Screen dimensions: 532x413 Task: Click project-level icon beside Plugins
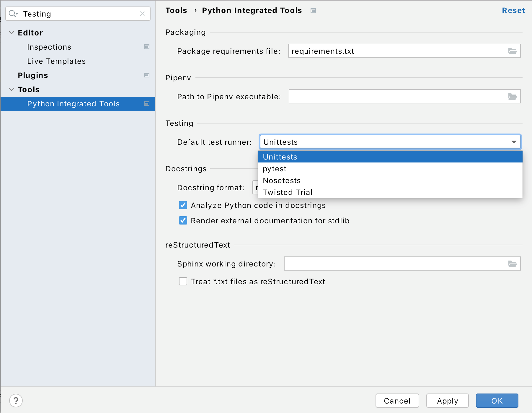coord(146,75)
